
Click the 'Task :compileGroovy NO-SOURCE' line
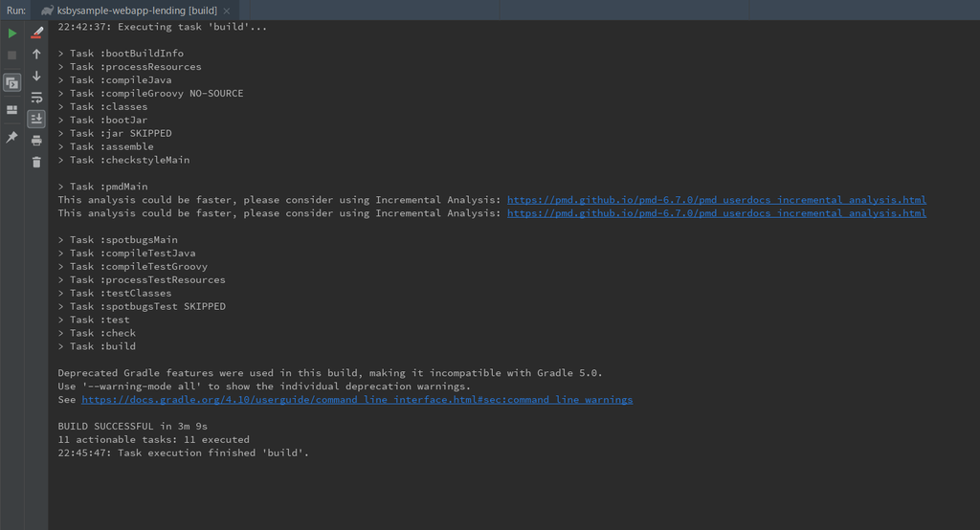150,93
